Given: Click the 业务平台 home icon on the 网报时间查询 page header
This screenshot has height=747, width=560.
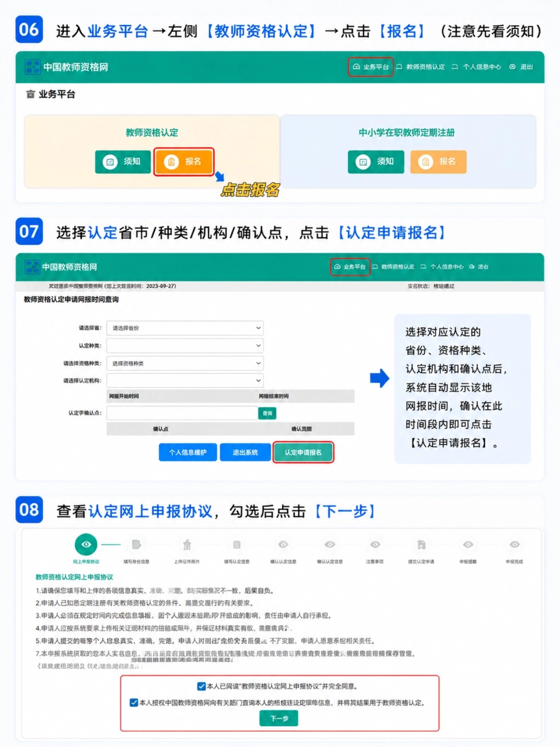Looking at the screenshot, I should tap(337, 267).
